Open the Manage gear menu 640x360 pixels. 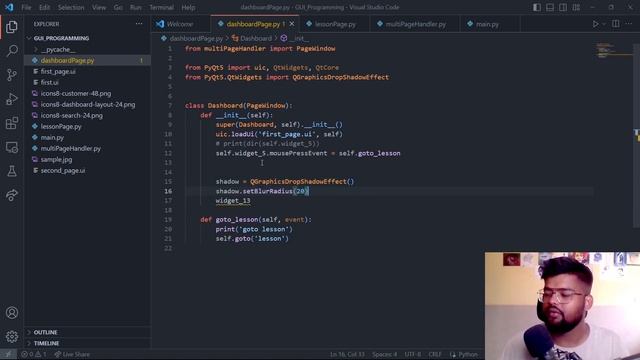[12, 337]
